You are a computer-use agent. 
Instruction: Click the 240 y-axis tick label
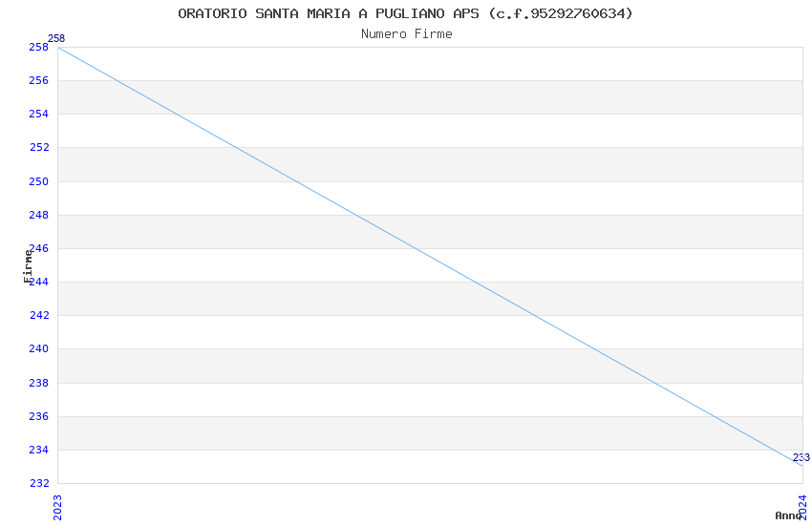click(39, 348)
